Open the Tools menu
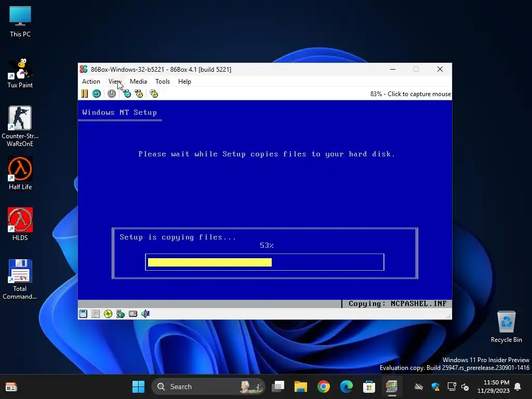 click(x=163, y=82)
